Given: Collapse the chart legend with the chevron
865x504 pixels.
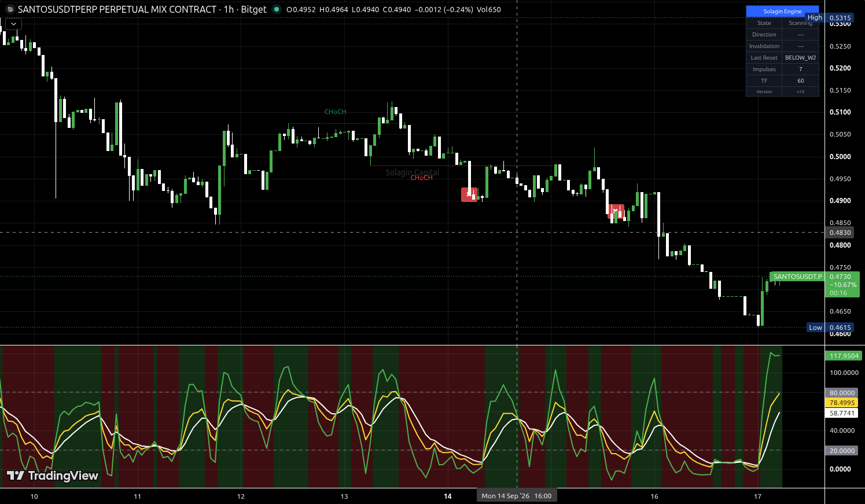Looking at the screenshot, I should point(13,24).
